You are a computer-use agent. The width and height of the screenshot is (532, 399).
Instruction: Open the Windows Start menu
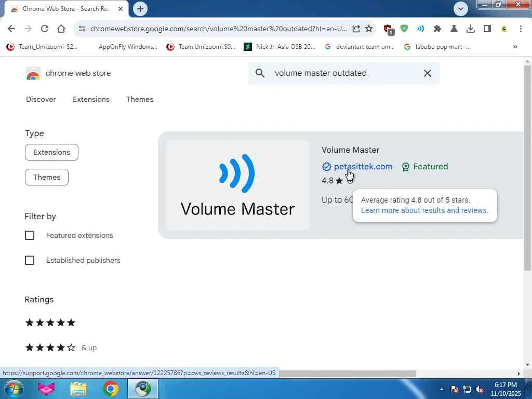(14, 389)
